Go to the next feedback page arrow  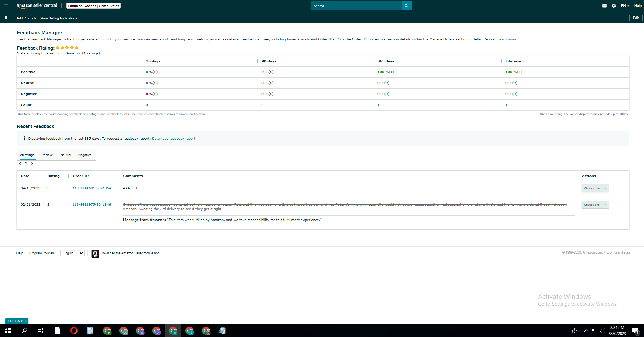[x=32, y=163]
